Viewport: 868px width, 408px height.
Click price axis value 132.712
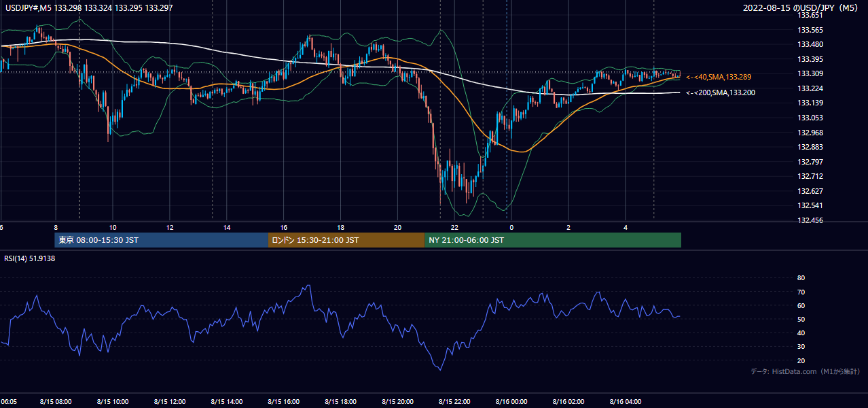(810, 176)
